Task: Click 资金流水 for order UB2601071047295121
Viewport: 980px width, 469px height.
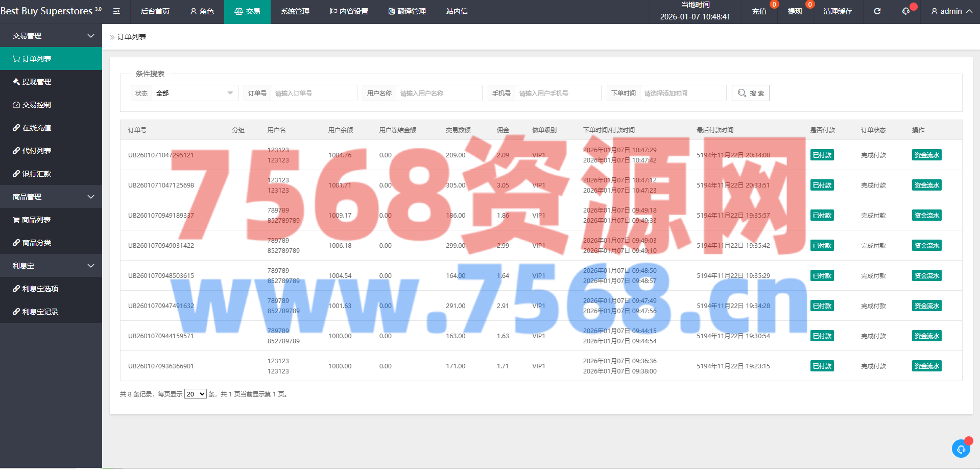Action: [926, 155]
